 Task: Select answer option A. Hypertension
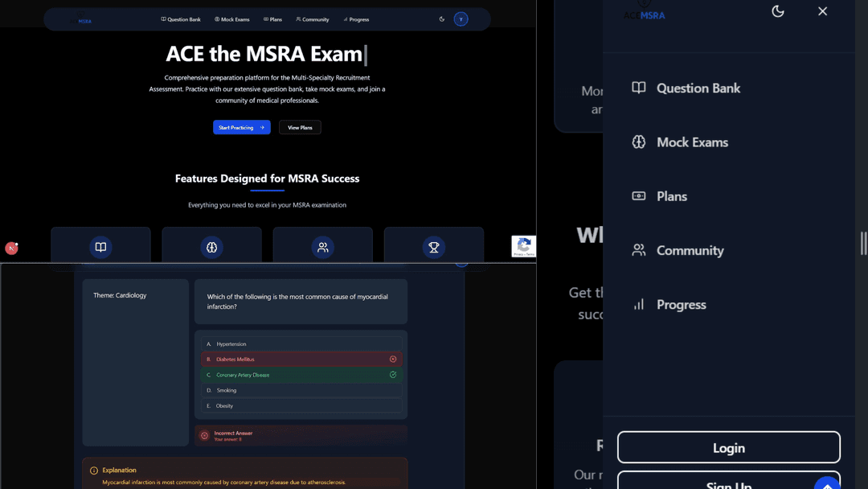coord(301,344)
